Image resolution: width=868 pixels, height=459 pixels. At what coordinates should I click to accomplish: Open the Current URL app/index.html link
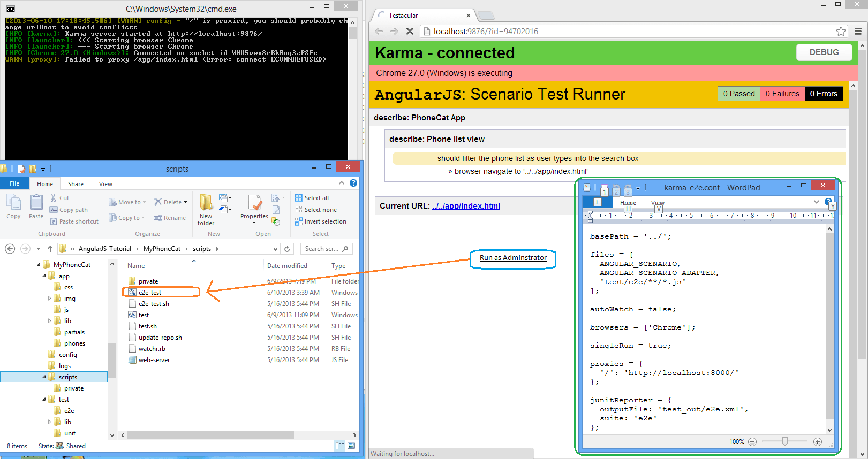tap(466, 206)
